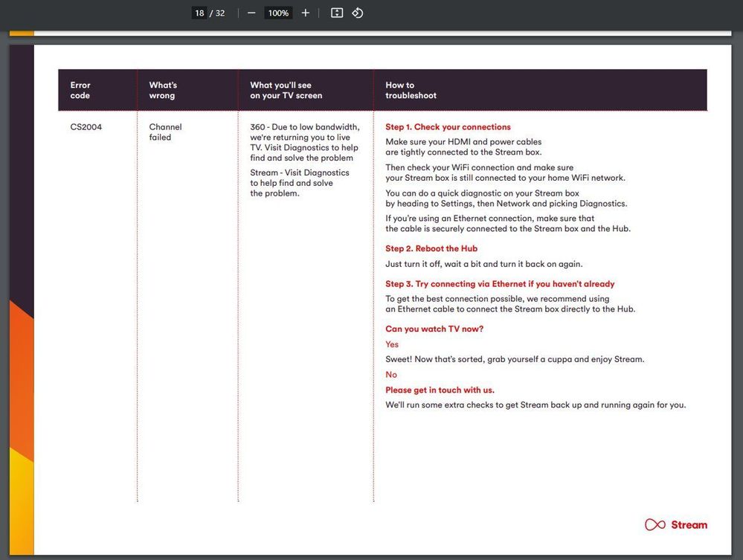Click the fit to page icon
This screenshot has height=560, width=743.
point(337,13)
